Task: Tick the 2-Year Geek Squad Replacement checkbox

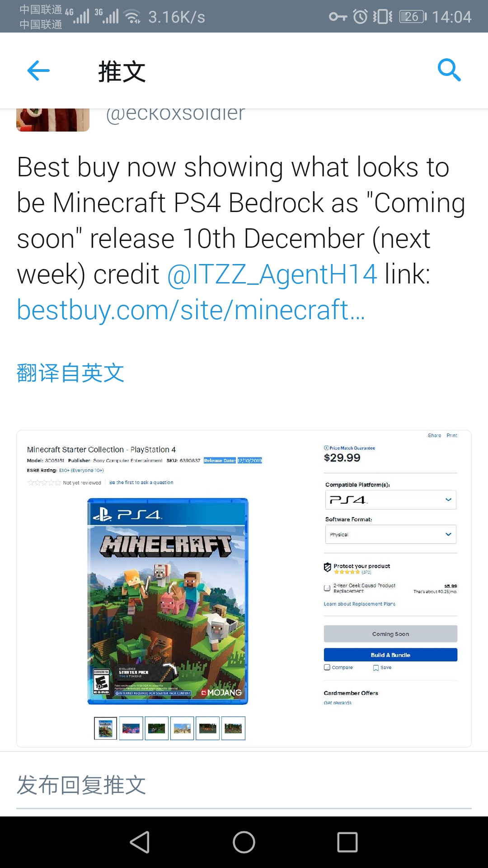Action: (x=327, y=588)
